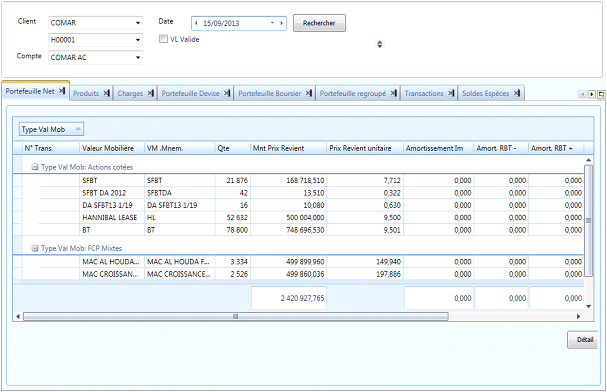Go to next date arrow
607x392 pixels.
281,23
